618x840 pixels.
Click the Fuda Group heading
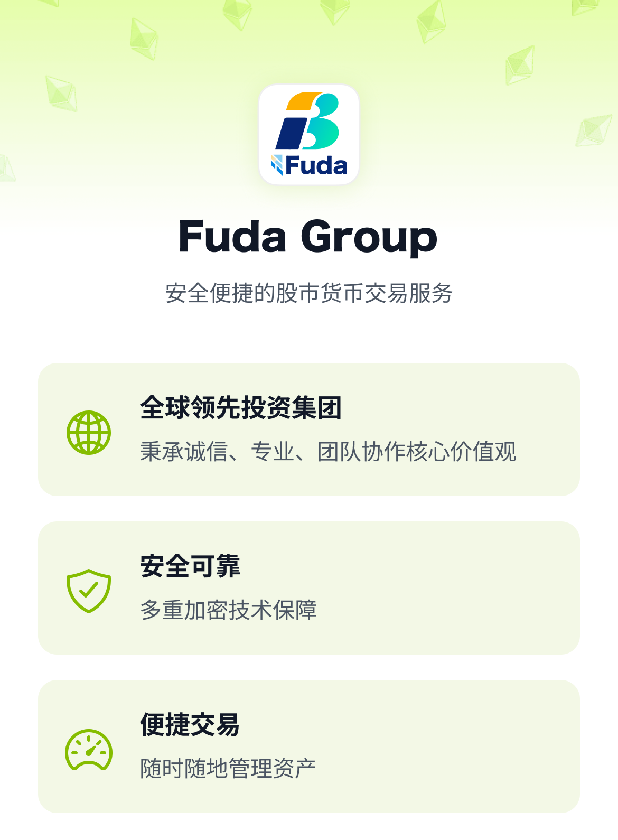pos(308,237)
